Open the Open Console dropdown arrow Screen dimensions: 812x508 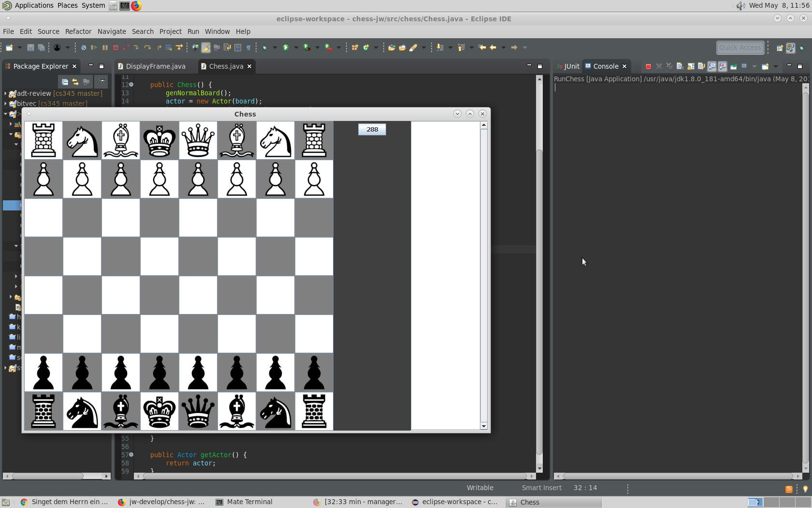[x=775, y=66]
